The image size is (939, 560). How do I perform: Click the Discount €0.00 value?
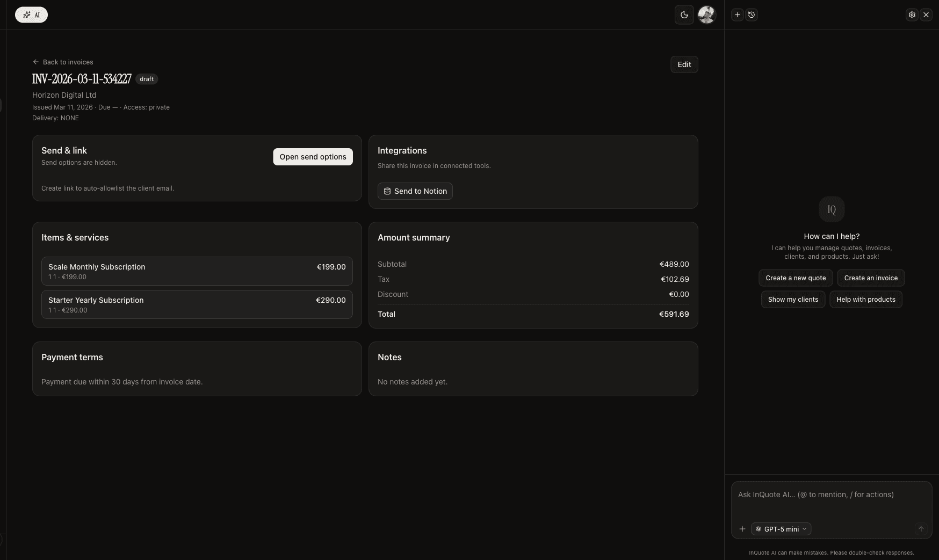coord(678,294)
